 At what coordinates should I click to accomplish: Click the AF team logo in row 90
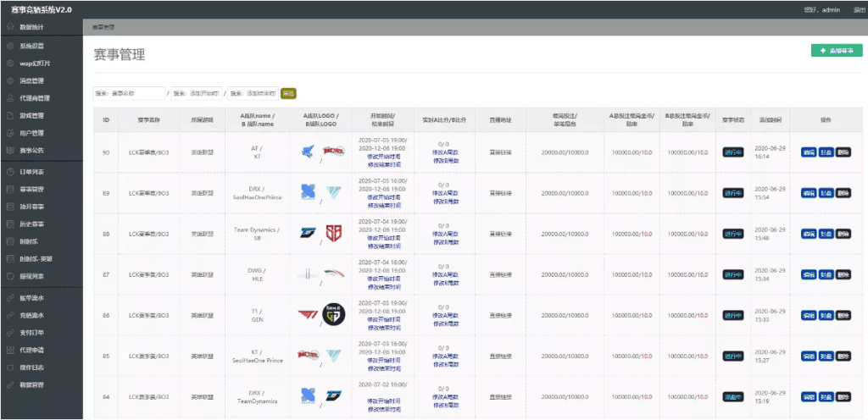(309, 152)
